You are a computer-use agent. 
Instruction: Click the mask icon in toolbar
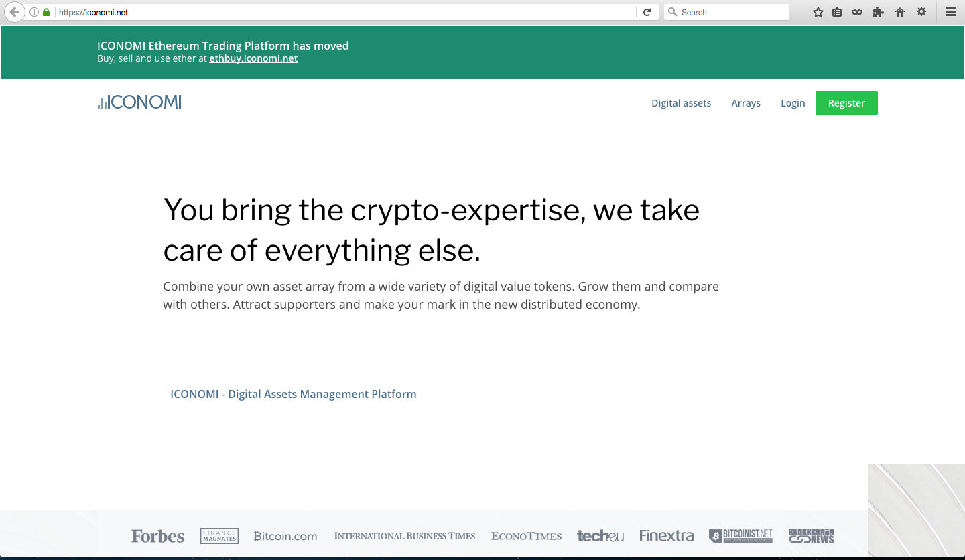click(x=857, y=12)
